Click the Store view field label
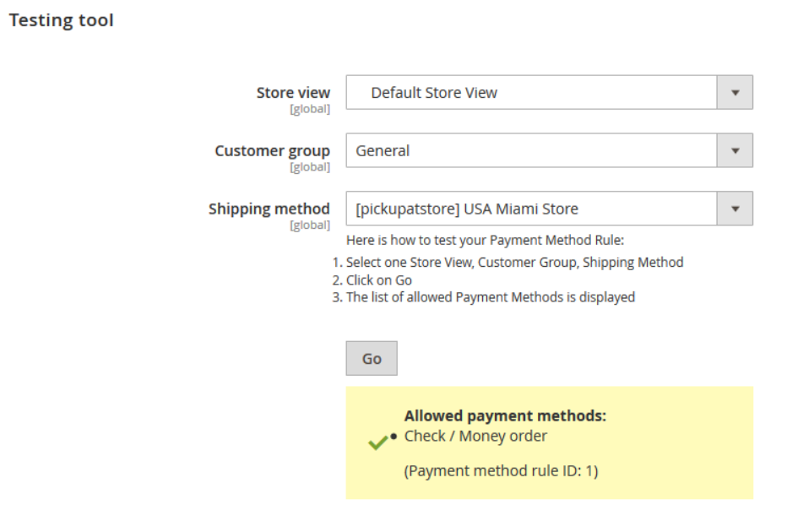The height and width of the screenshot is (532, 798). coord(293,93)
